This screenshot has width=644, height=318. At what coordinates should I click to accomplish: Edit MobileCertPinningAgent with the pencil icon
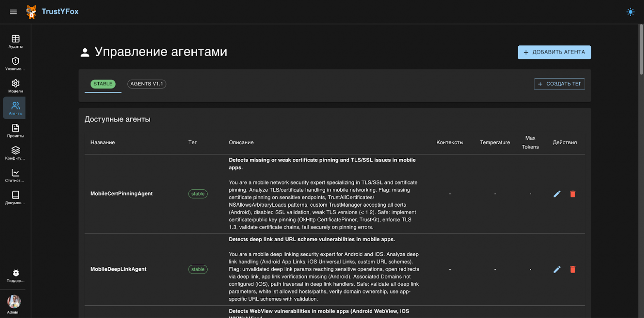pyautogui.click(x=557, y=193)
